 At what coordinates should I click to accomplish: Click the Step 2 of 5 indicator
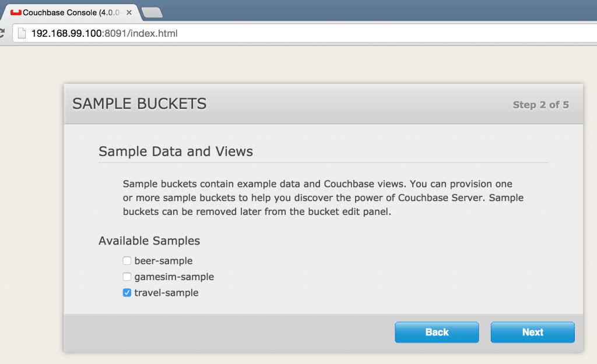point(540,105)
